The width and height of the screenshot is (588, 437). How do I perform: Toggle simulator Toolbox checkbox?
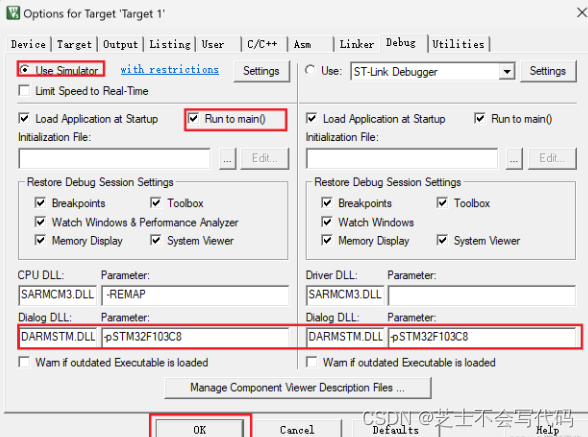[x=156, y=203]
